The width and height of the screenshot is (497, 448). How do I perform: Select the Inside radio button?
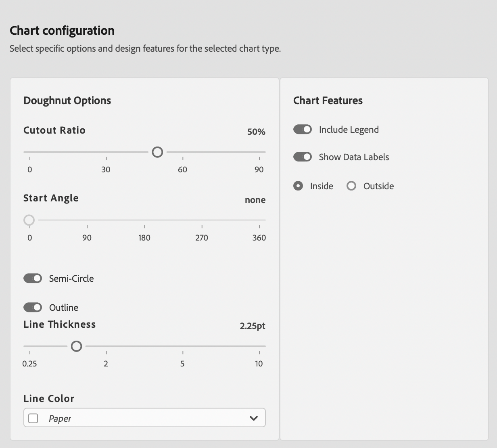point(298,186)
